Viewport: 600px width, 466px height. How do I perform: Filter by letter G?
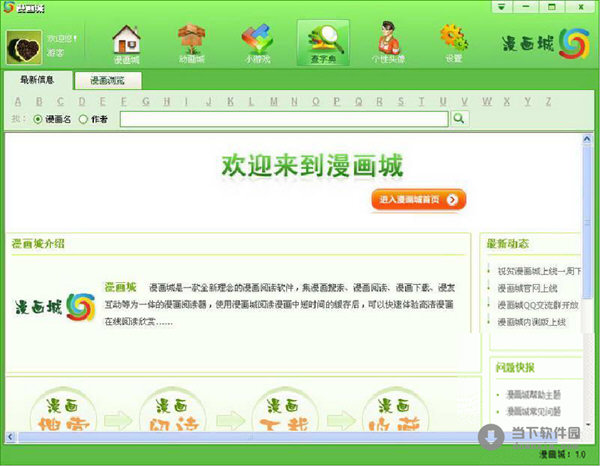pos(146,101)
